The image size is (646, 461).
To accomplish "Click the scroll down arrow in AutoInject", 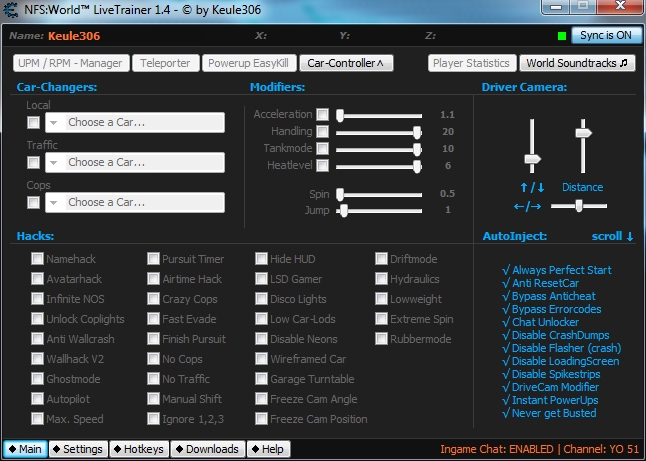I will click(630, 236).
